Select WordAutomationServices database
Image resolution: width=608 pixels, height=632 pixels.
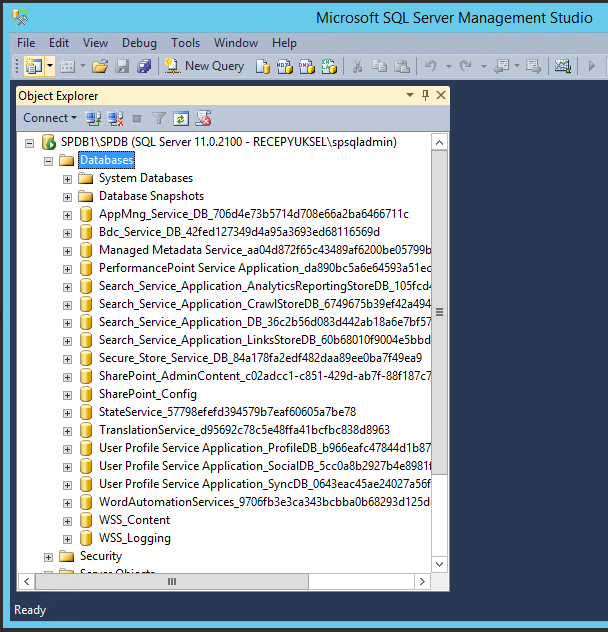point(265,502)
